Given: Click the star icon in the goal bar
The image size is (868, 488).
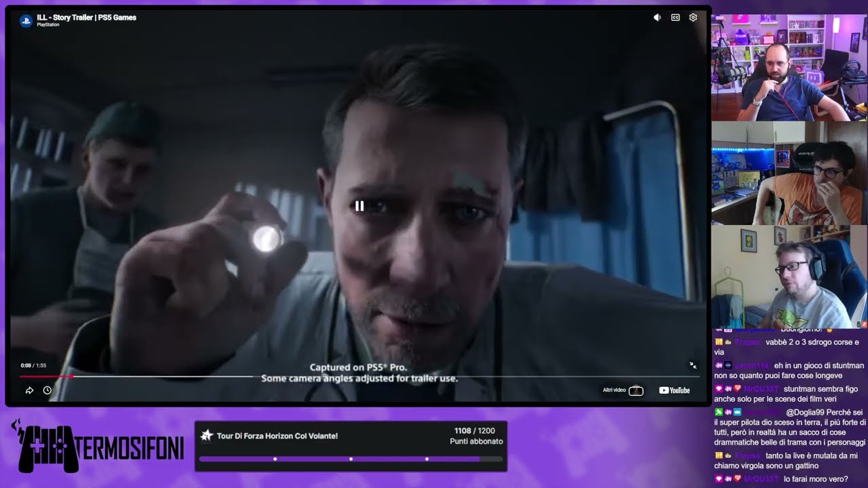Looking at the screenshot, I should click(x=207, y=435).
